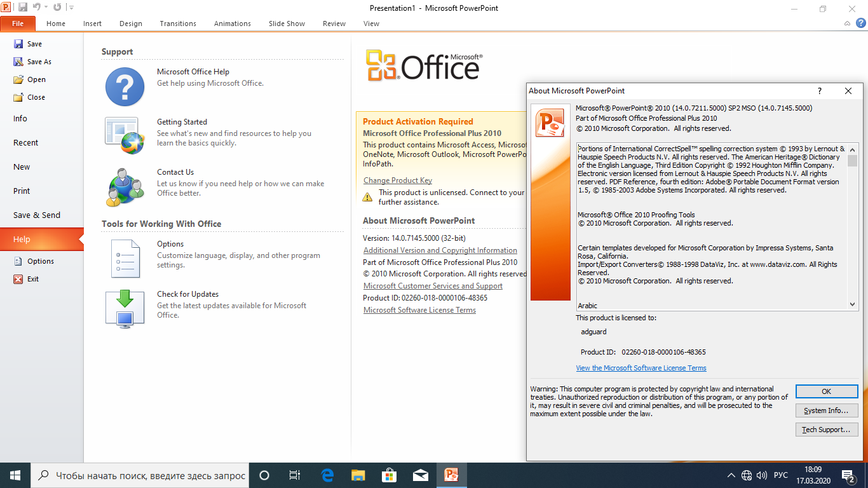
Task: Click the Check for Updates download icon
Action: (125, 309)
